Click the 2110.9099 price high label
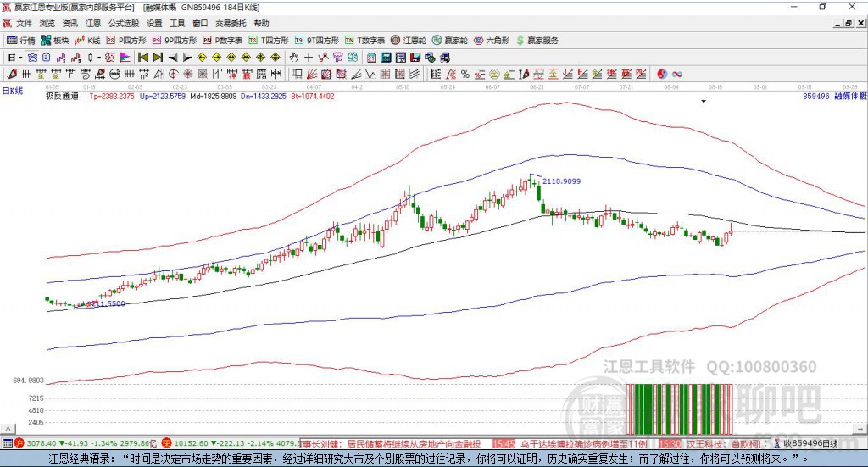 (x=561, y=181)
